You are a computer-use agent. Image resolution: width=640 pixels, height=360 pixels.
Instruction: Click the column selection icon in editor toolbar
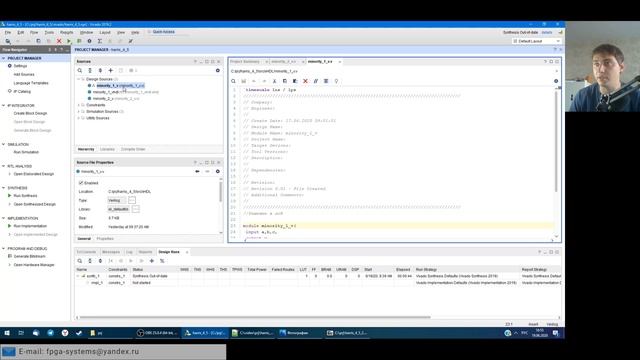pos(326,81)
